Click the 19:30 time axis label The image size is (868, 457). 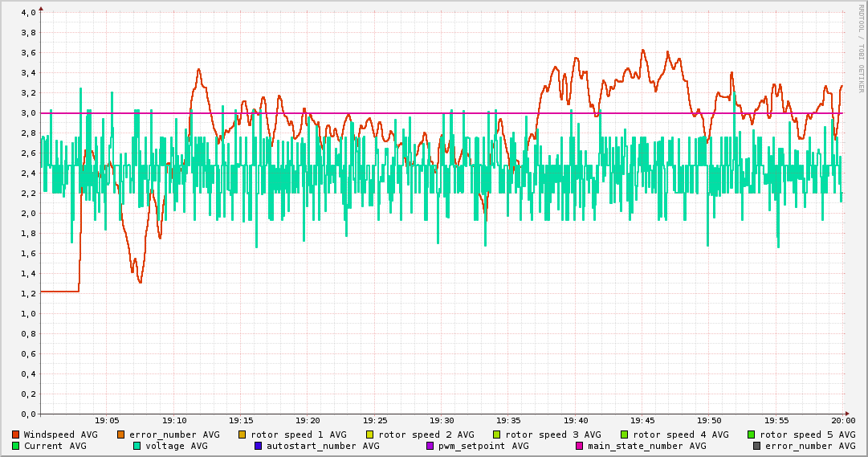[442, 420]
